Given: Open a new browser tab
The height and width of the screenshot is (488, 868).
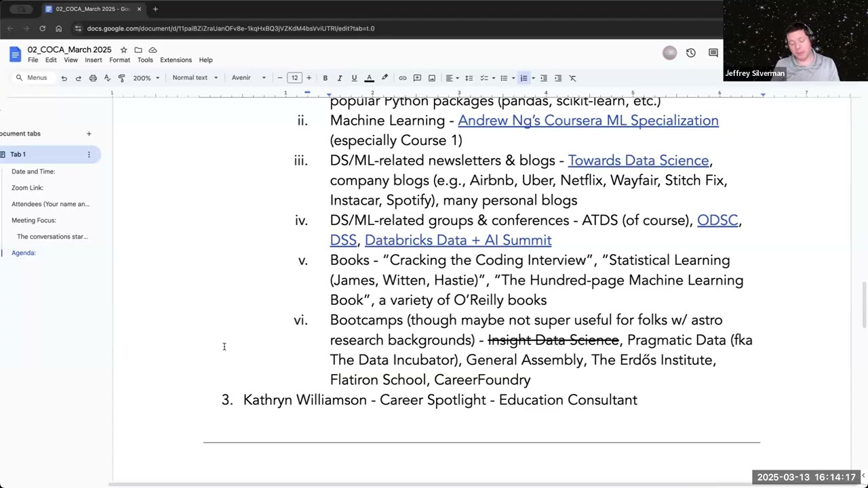Looking at the screenshot, I should 155,9.
